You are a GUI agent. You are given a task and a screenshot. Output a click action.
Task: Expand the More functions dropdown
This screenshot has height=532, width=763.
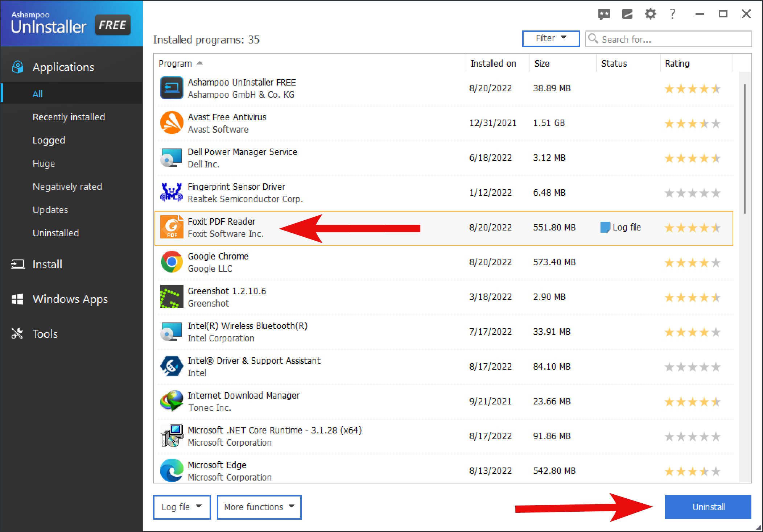[259, 507]
